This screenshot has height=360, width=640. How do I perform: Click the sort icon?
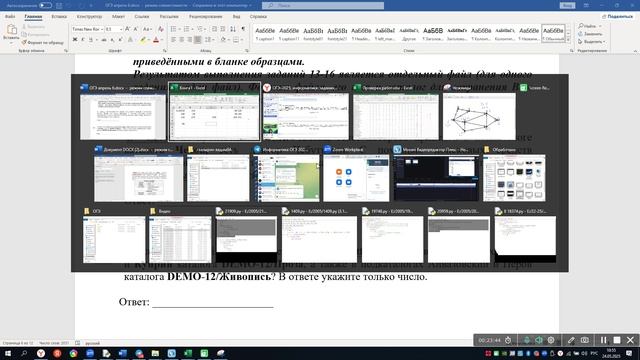tap(233, 29)
